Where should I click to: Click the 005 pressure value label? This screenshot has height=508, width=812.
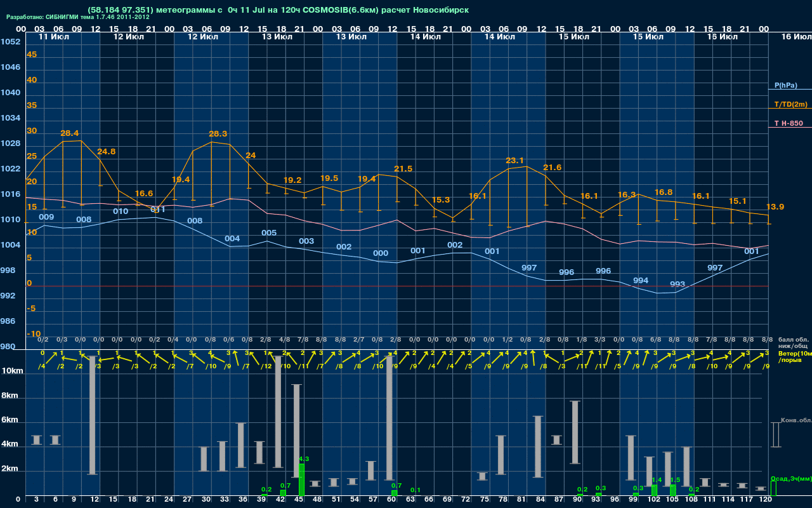point(269,233)
